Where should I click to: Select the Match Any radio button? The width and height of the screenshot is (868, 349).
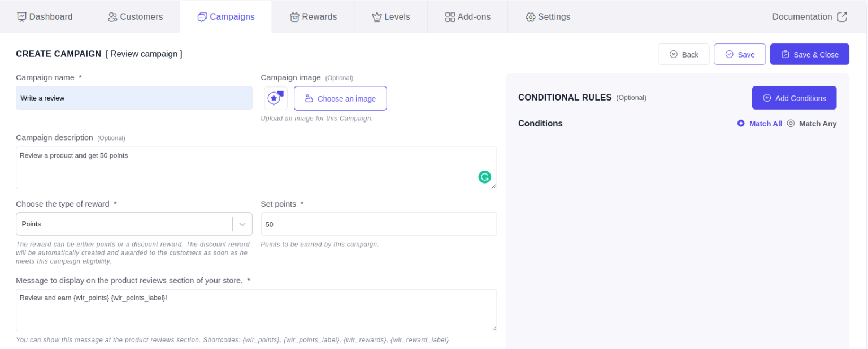tap(791, 123)
